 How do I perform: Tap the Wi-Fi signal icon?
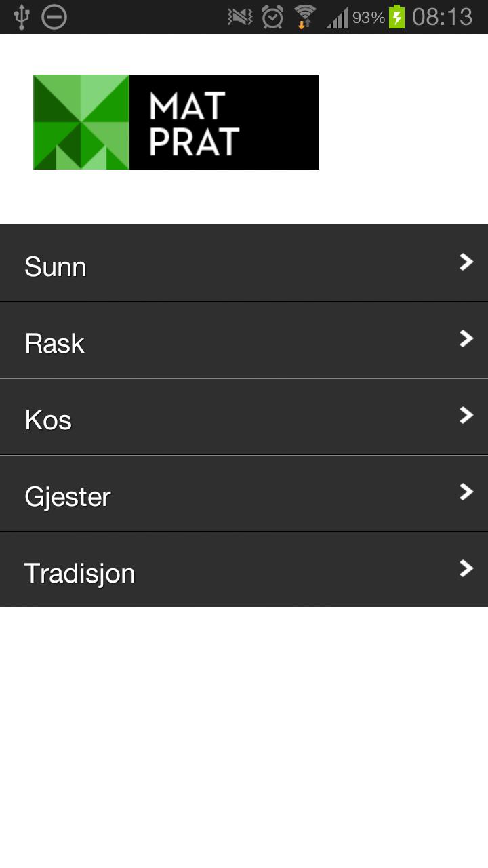[305, 17]
